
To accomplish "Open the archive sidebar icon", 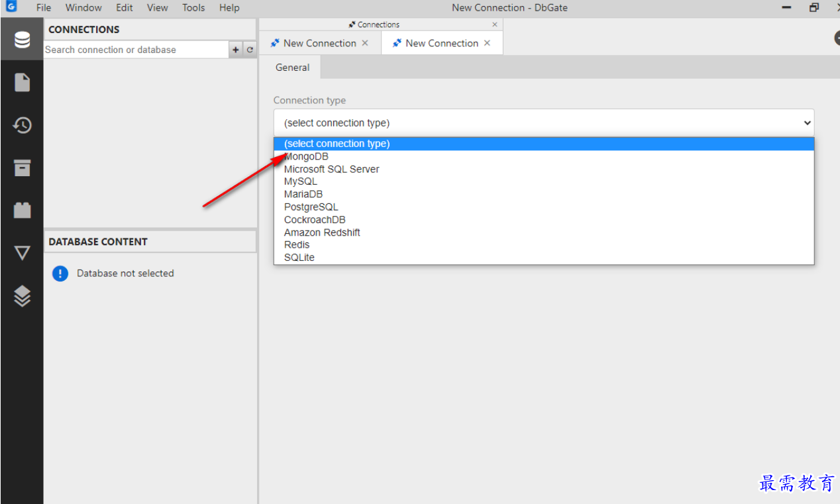I will coord(22,168).
